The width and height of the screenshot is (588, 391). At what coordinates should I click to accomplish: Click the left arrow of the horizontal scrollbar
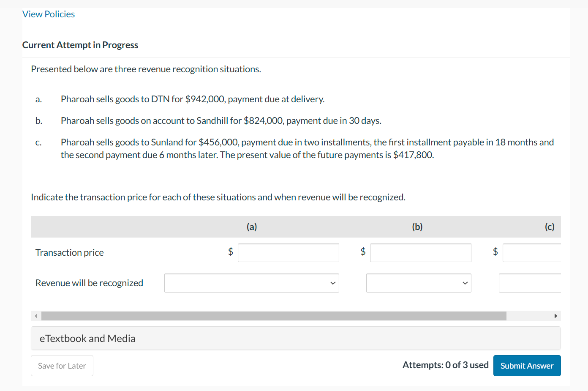(x=35, y=316)
